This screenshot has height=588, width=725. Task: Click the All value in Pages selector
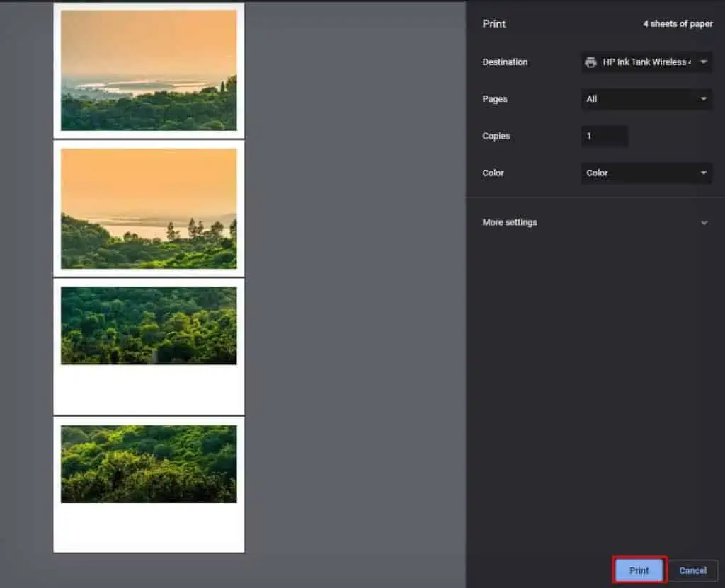click(x=592, y=99)
